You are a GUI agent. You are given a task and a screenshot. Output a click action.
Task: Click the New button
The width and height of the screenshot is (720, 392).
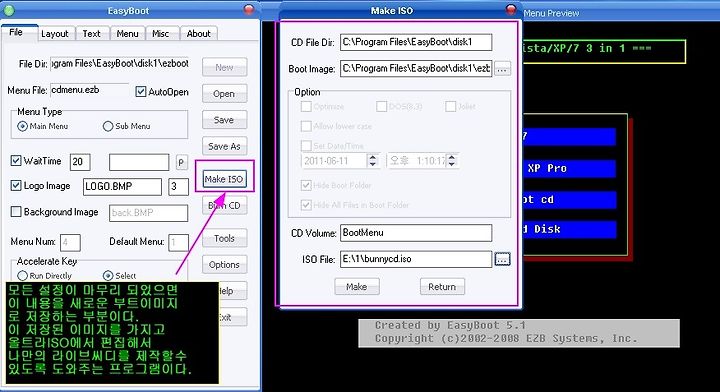[x=225, y=67]
